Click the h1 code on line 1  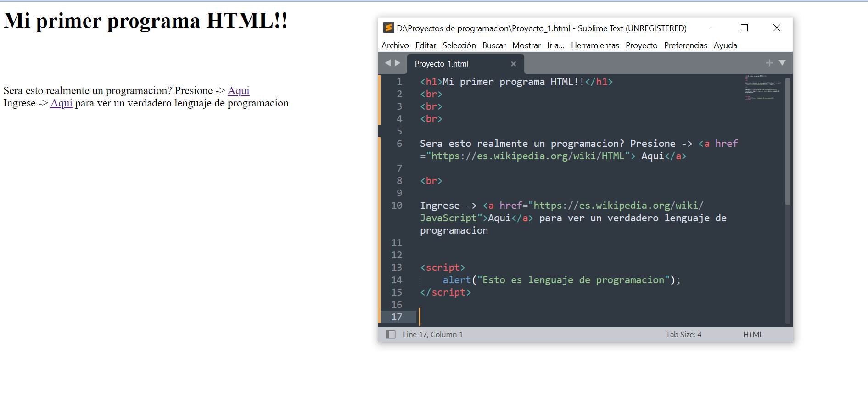coord(516,82)
